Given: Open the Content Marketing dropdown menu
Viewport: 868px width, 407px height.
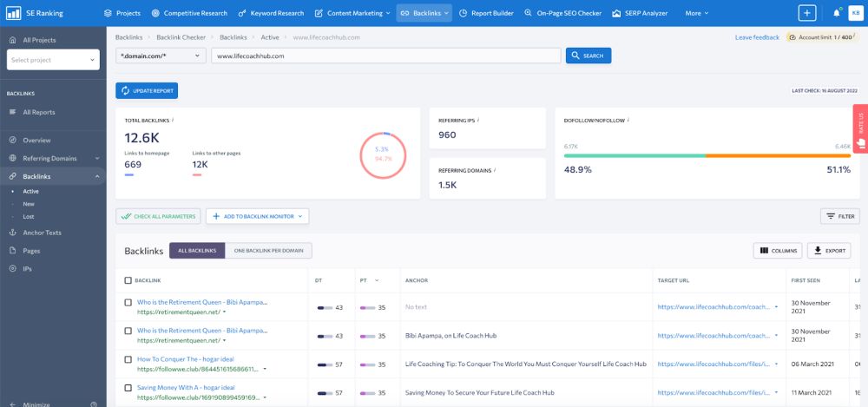Looking at the screenshot, I should tap(352, 13).
